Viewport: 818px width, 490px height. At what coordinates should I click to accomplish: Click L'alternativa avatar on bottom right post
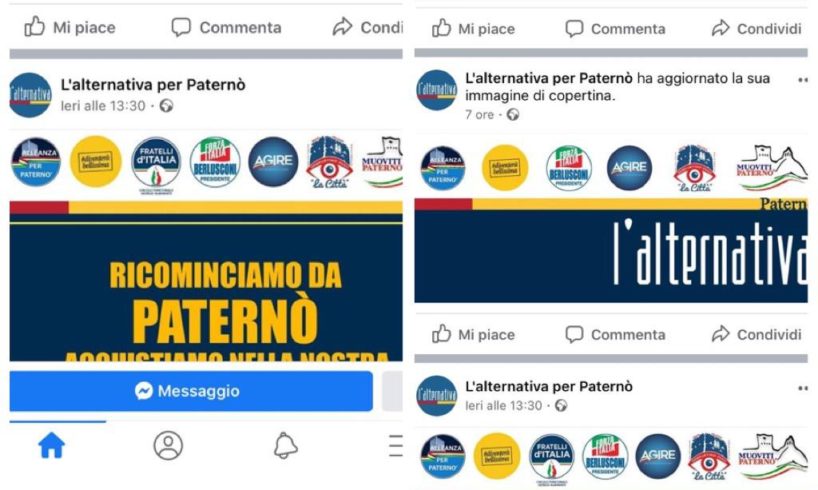[437, 396]
